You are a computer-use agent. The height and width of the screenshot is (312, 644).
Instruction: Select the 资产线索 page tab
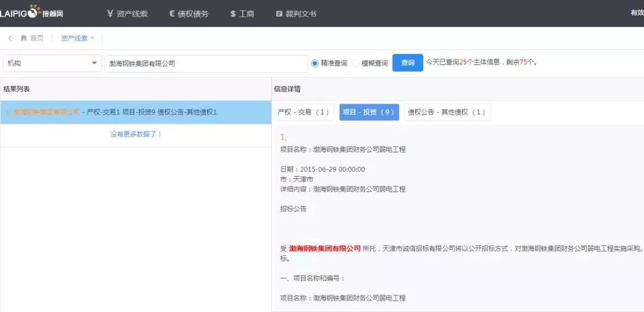pos(74,38)
